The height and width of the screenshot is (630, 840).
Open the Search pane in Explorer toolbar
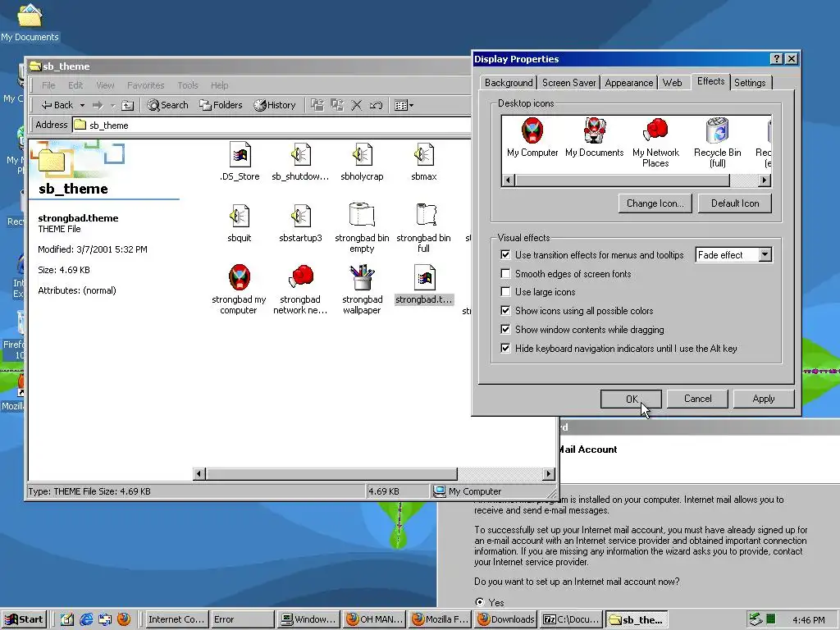tap(167, 105)
